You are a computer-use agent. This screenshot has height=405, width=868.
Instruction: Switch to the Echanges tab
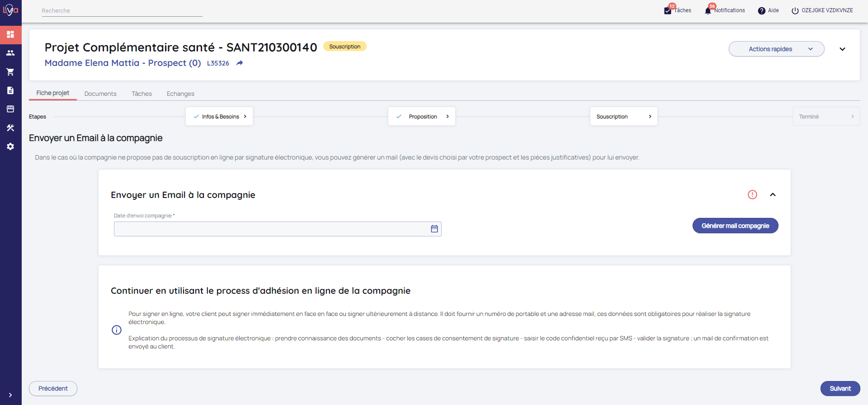(x=180, y=94)
